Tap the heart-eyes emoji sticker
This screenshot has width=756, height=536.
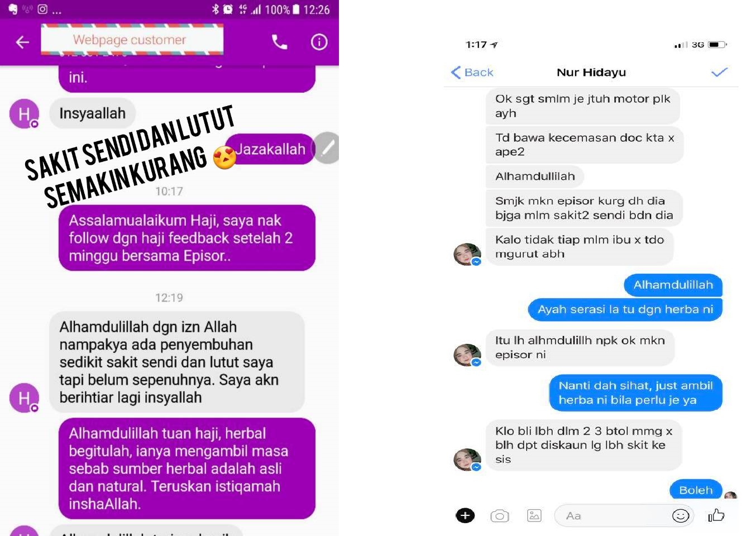click(224, 157)
